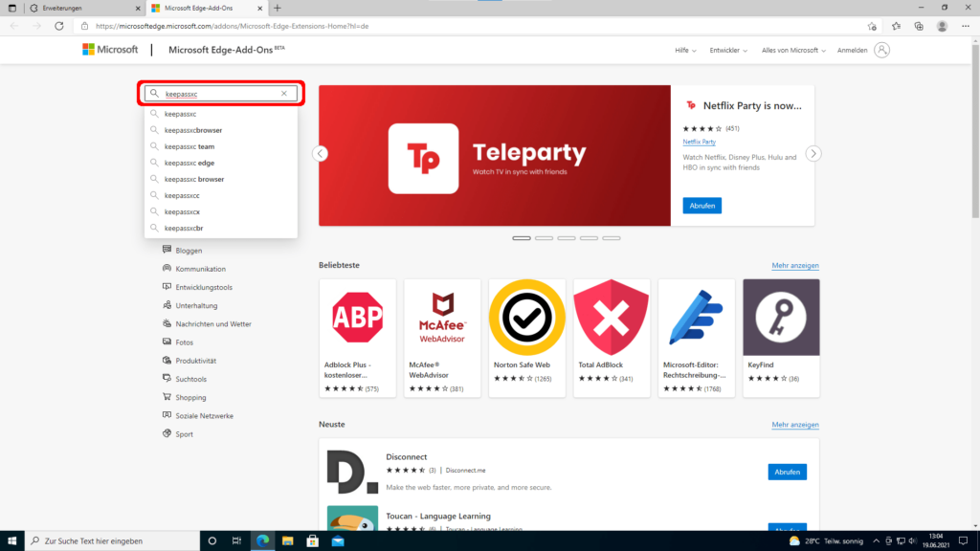Click the account avatar next to Anmelden
980x551 pixels.
click(881, 50)
